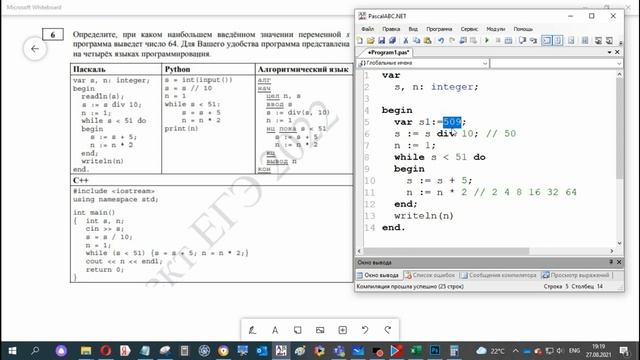This screenshot has height=360, width=640.
Task: Click the while s < 51 do line
Action: coord(440,157)
